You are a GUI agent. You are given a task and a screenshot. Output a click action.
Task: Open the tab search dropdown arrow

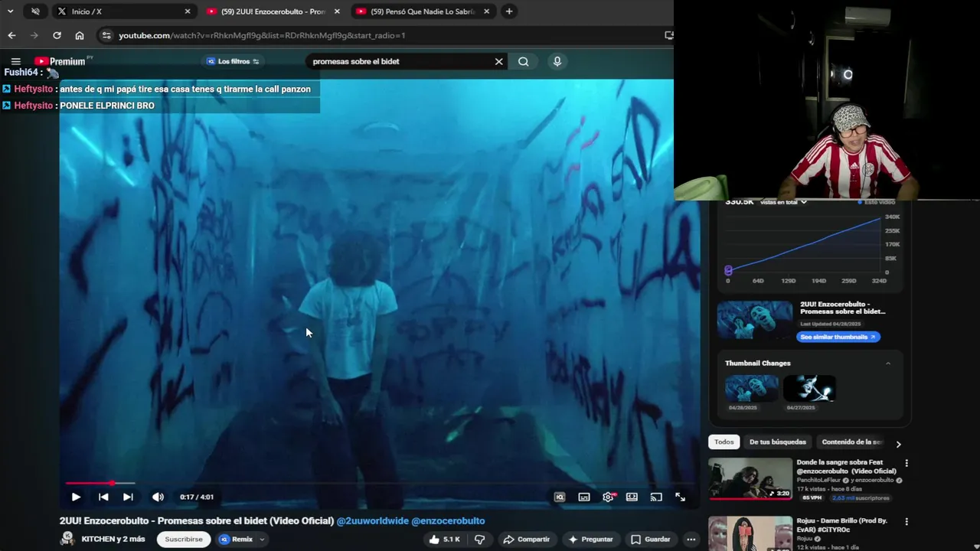pyautogui.click(x=10, y=11)
